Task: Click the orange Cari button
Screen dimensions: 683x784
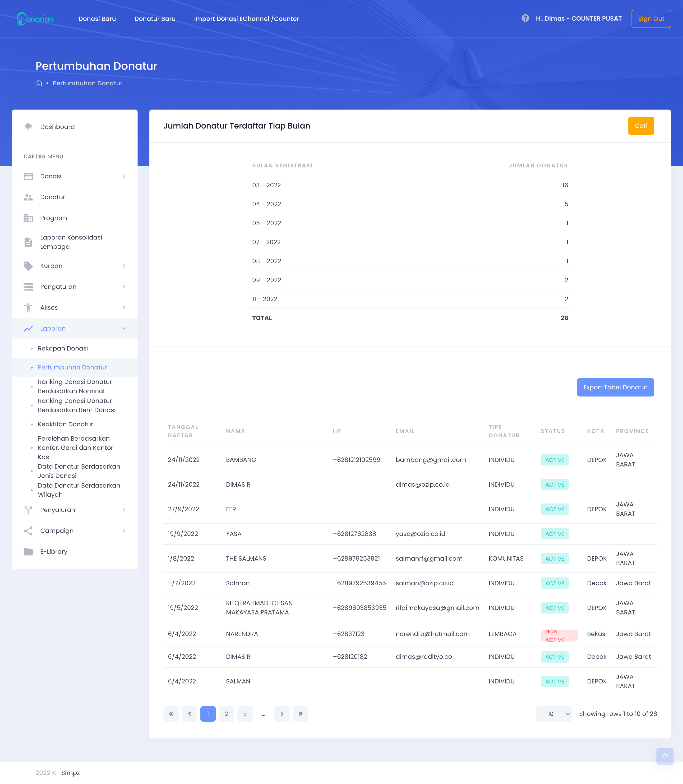Action: (x=641, y=126)
